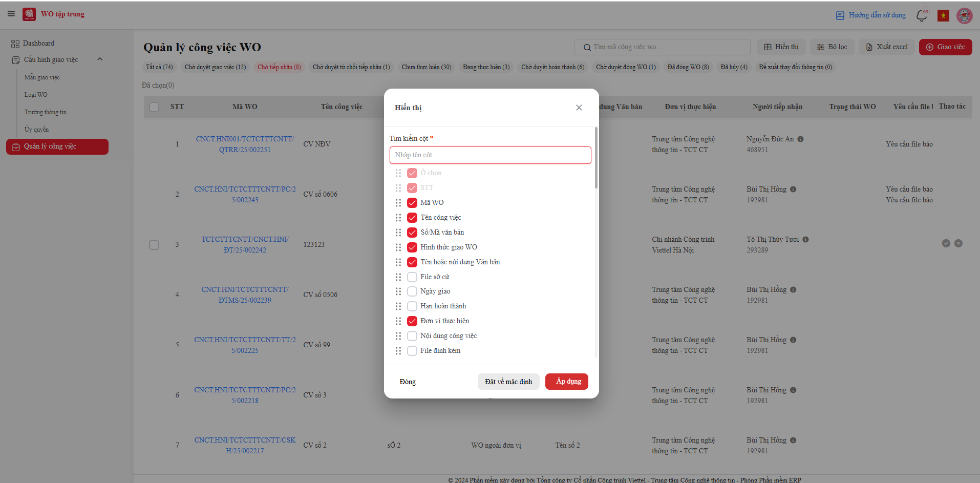The width and height of the screenshot is (980, 483).
Task: Click the approve check icon in row 3
Action: point(946,243)
